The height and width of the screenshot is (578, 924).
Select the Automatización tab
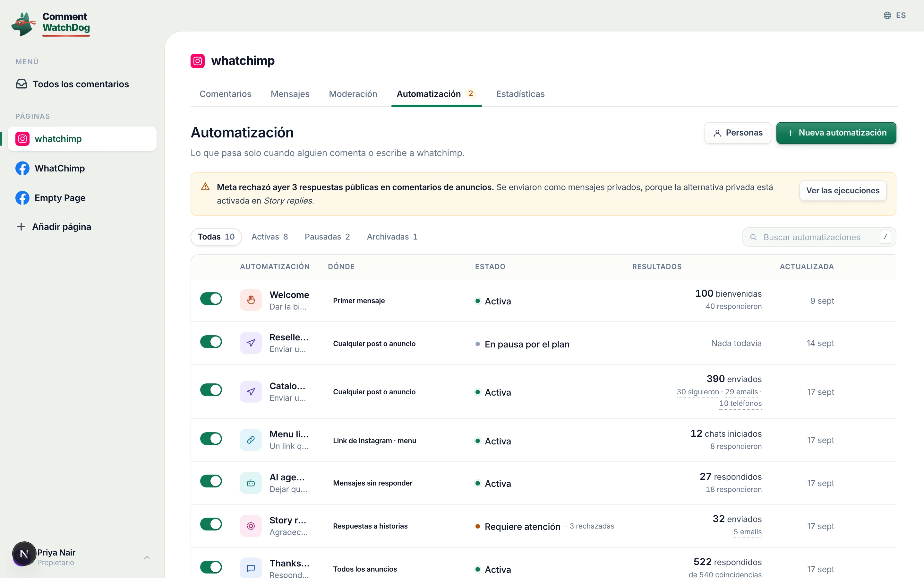pyautogui.click(x=436, y=94)
